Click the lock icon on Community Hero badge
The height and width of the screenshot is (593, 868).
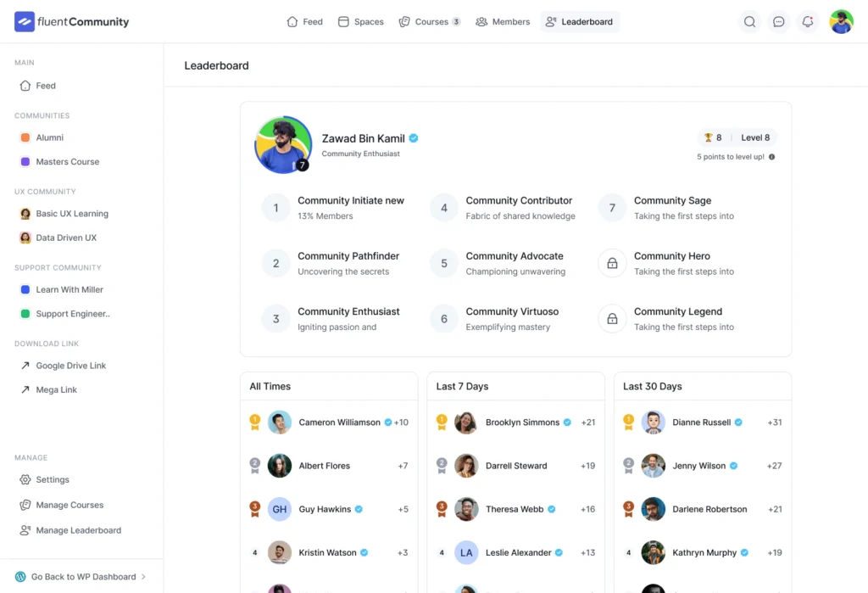tap(611, 263)
